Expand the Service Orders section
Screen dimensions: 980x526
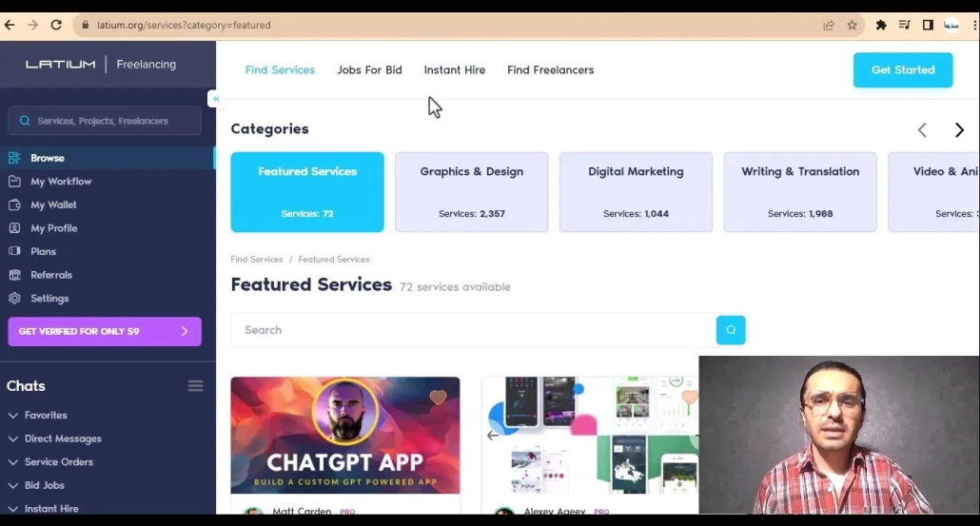[x=58, y=462]
